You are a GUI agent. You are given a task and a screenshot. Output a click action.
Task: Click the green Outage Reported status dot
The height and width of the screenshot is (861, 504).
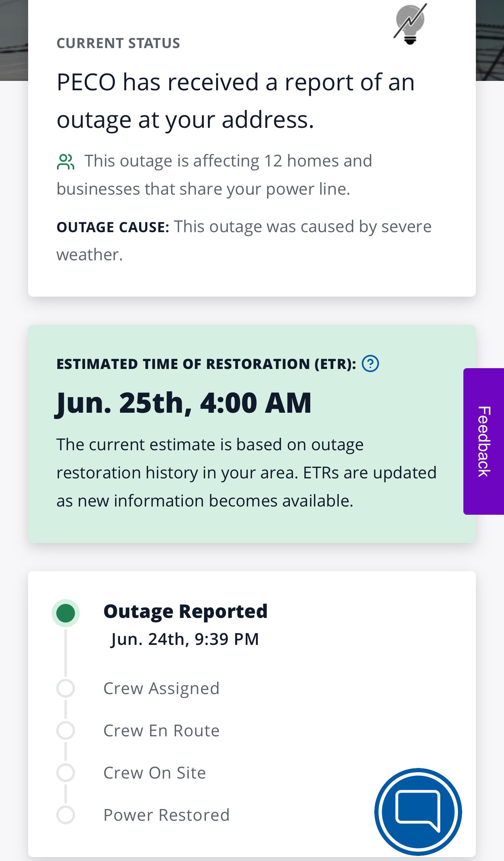(x=66, y=613)
